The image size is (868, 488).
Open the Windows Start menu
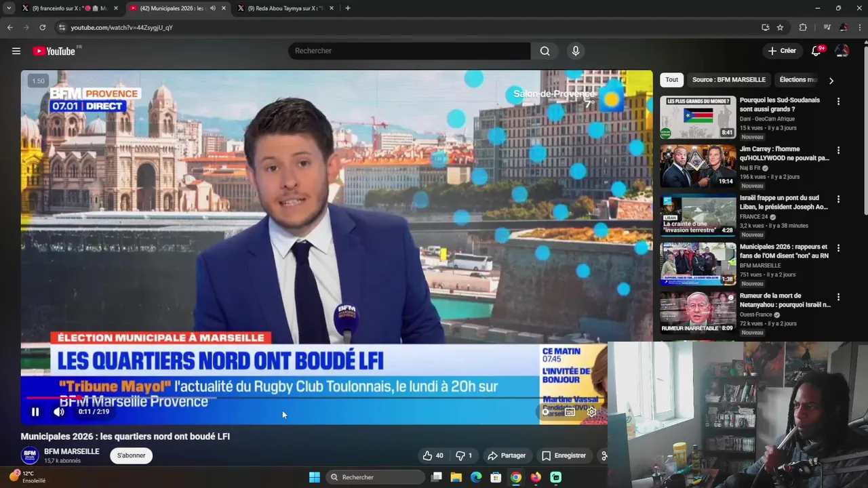[x=315, y=477]
